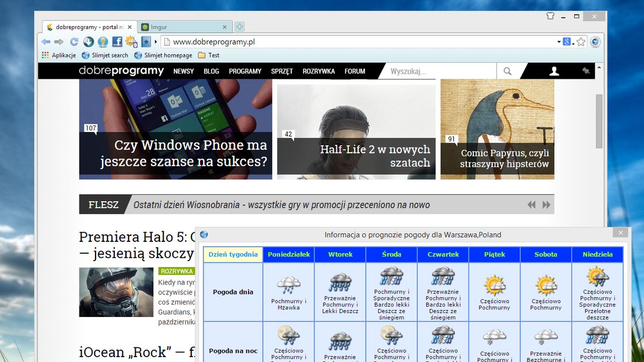Screen dimensions: 644x362
Task: Click the dobreprogramy site logo
Action: (x=121, y=71)
